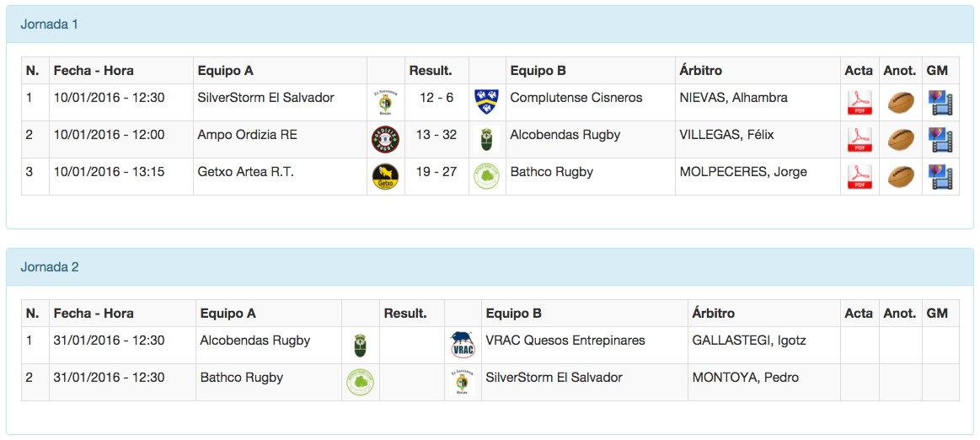This screenshot has height=440, width=980.
Task: Click rugby ball annotations icon for Getxo match
Action: pyautogui.click(x=901, y=177)
